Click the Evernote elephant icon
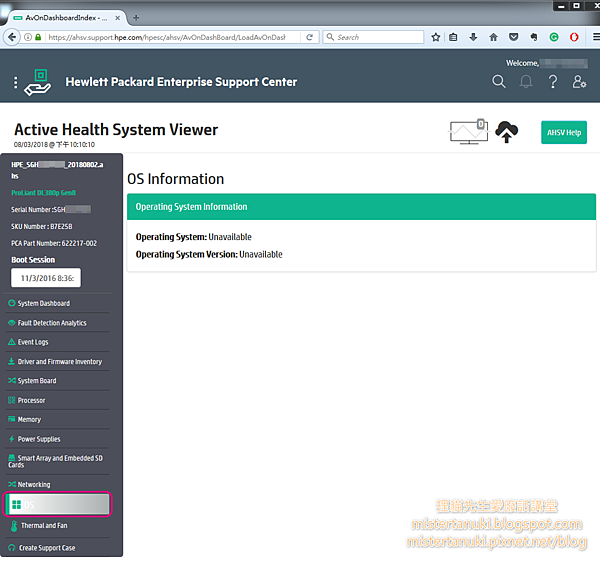This screenshot has height=561, width=600. [534, 37]
